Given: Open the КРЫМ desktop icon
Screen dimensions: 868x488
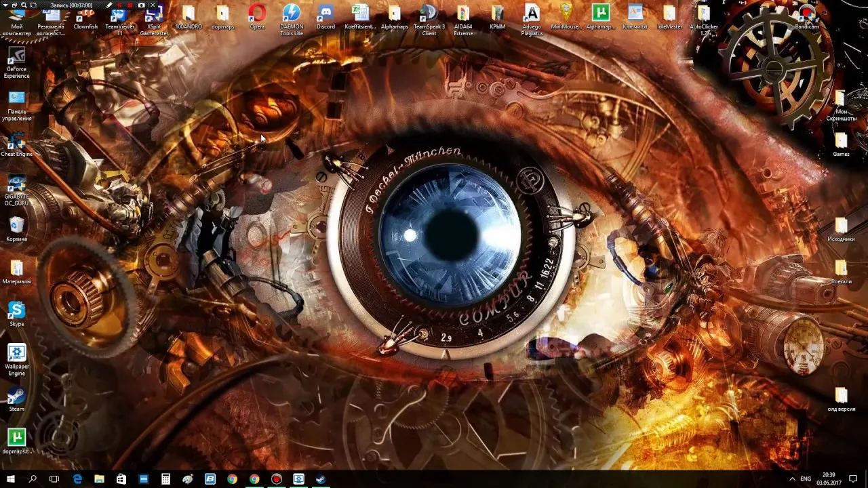Looking at the screenshot, I should click(498, 18).
